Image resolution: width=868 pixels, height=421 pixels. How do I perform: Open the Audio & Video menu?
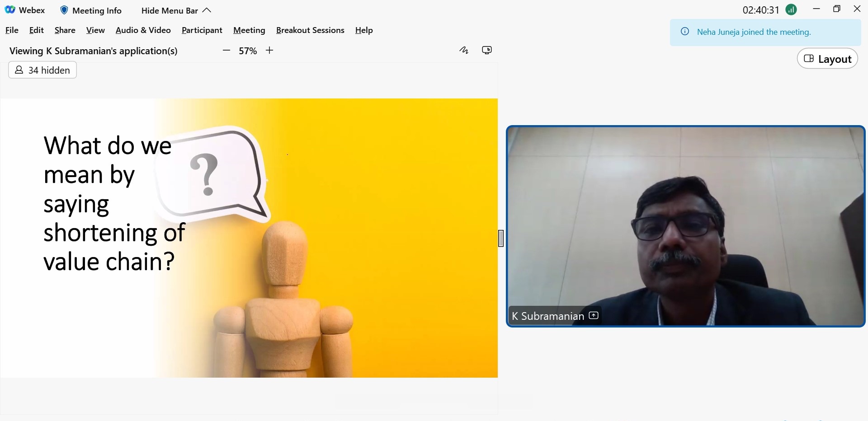click(143, 30)
